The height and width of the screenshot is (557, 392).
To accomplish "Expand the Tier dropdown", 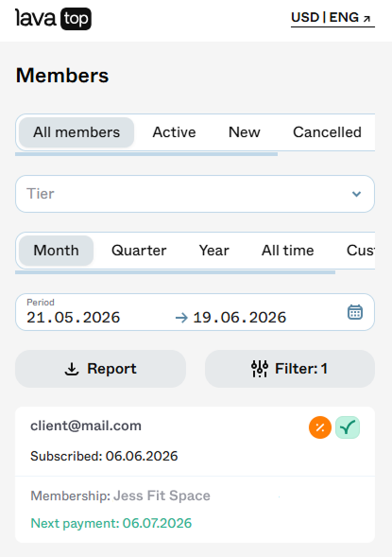I will point(195,194).
